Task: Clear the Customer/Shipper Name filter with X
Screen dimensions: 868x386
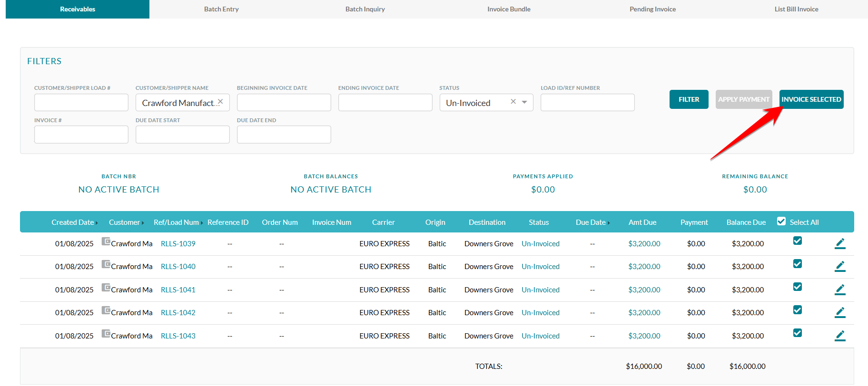Action: 220,102
